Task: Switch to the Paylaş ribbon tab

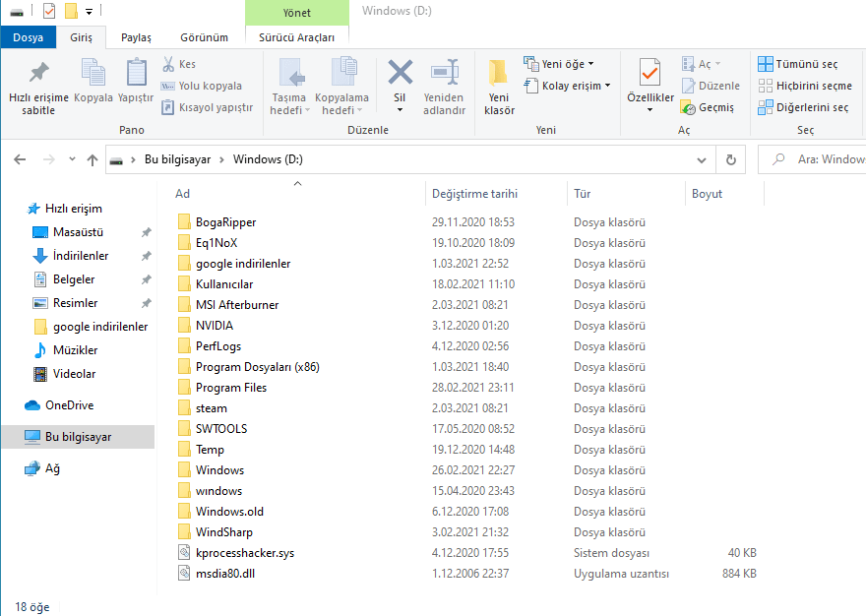Action: 136,37
